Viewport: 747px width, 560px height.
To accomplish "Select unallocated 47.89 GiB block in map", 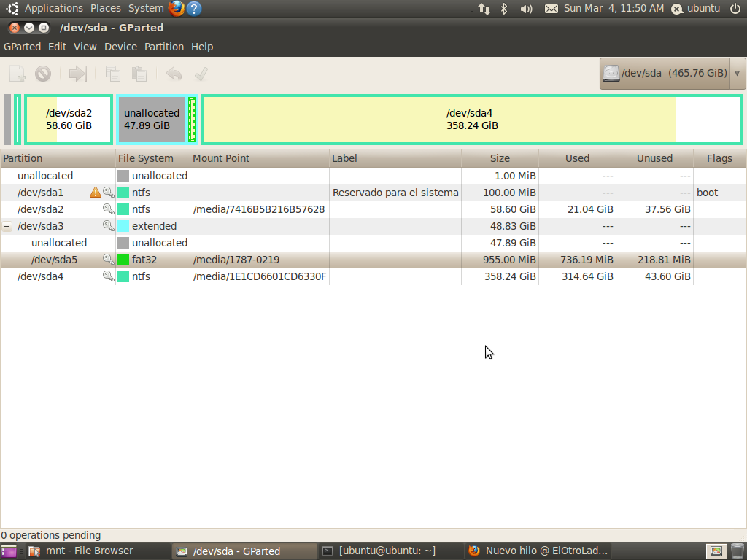I will [x=152, y=120].
